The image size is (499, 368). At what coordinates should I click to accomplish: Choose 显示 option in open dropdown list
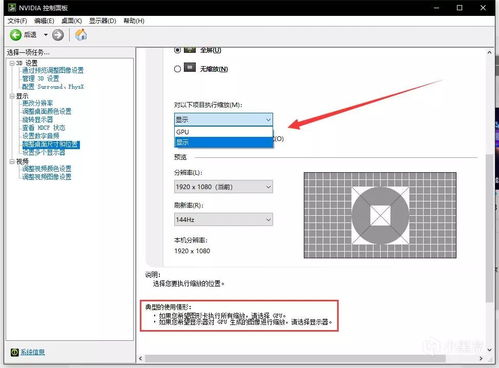click(223, 142)
